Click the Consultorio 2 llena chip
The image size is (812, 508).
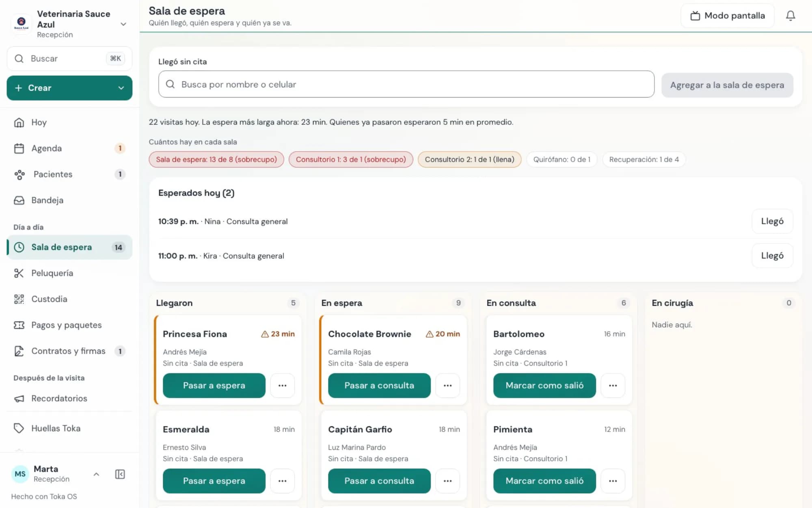point(469,159)
